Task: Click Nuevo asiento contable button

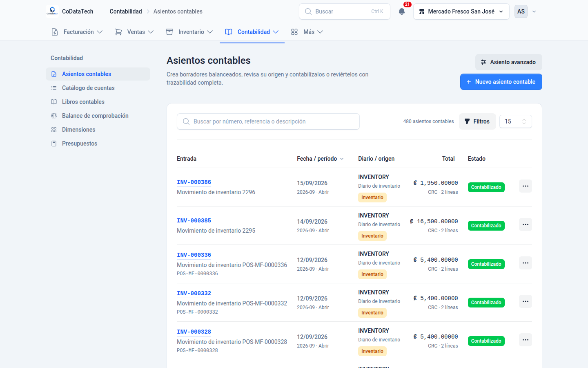Action: pyautogui.click(x=501, y=82)
